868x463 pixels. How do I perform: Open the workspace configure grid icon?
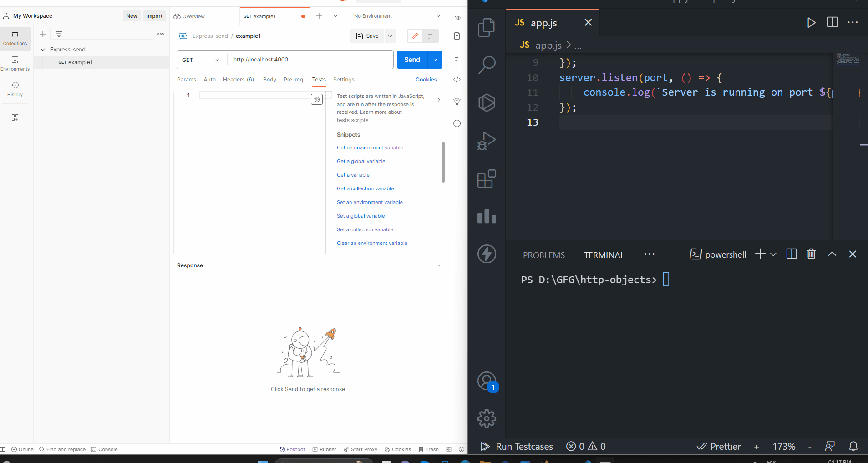pos(15,117)
